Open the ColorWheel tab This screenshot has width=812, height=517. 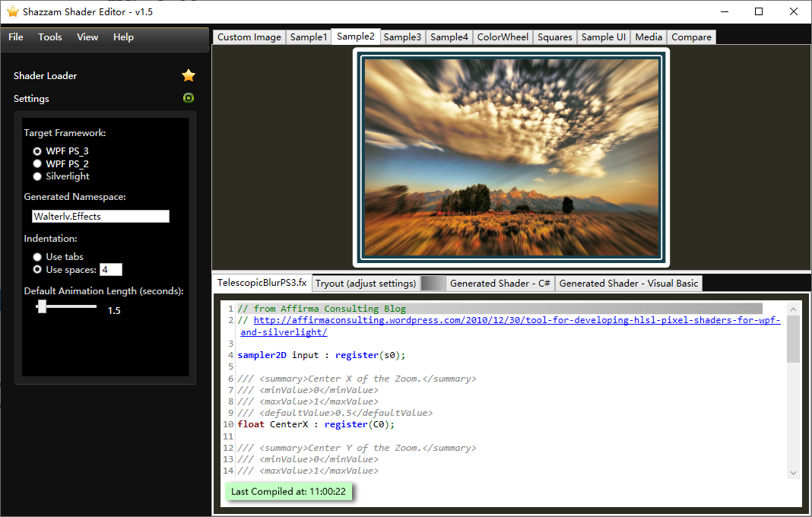click(503, 37)
